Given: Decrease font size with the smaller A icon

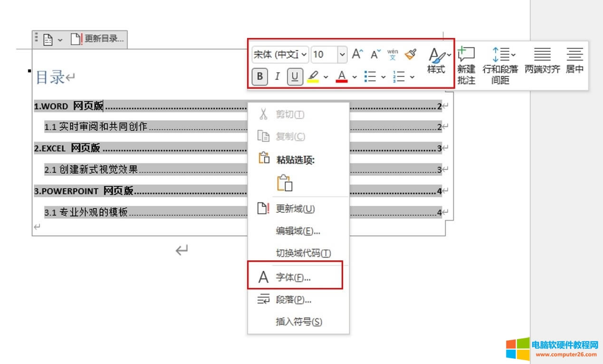Looking at the screenshot, I should (375, 54).
